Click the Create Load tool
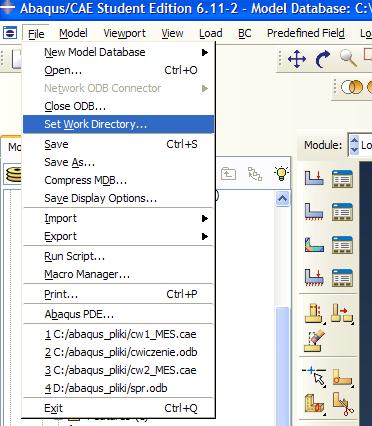The height and width of the screenshot is (426, 372). click(314, 178)
